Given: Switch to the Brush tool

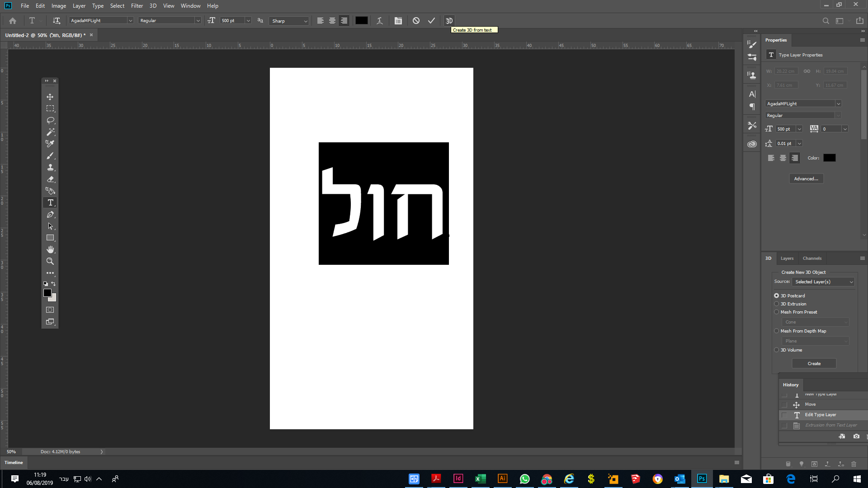Looking at the screenshot, I should [x=50, y=155].
